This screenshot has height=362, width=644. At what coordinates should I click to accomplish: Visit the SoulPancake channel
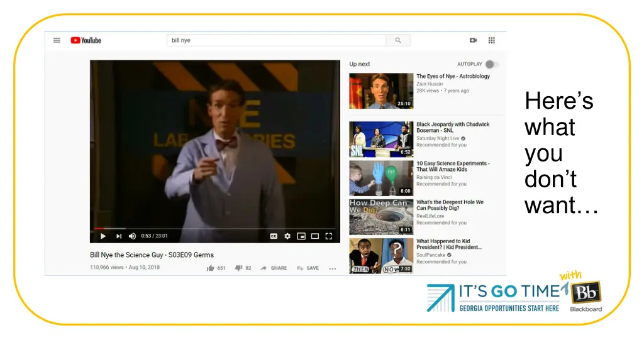tap(431, 255)
